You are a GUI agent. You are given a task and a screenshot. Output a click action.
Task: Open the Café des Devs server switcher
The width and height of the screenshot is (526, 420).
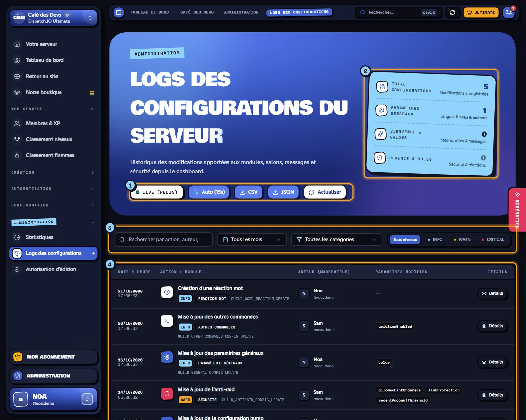53,18
